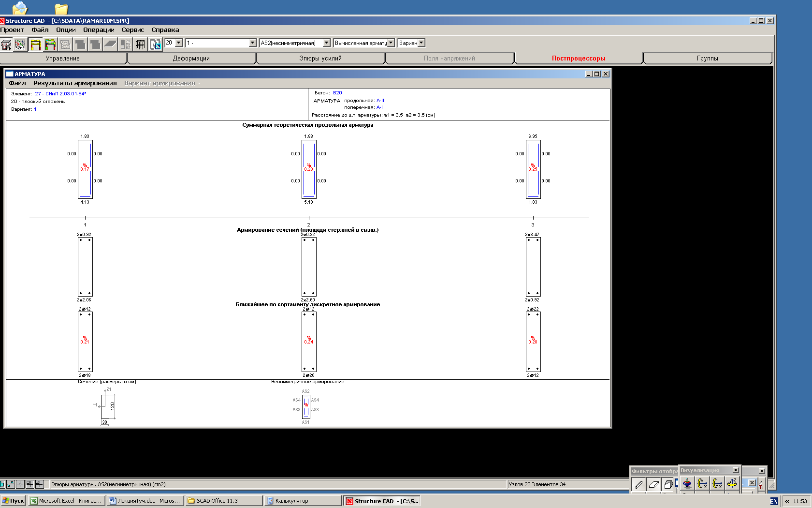Viewport: 812px width, 508px height.
Task: Select the bar element filter icon
Action: 638,484
